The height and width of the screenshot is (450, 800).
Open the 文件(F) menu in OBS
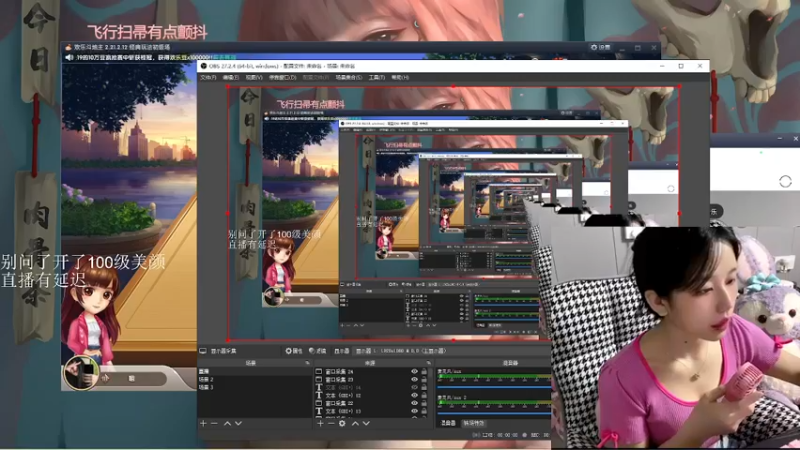click(208, 78)
